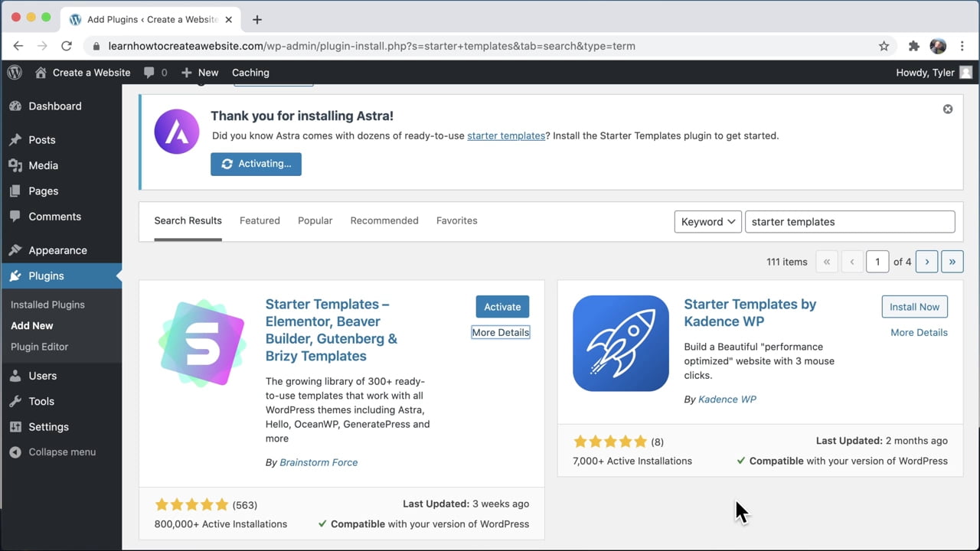Open the New content menu
The image size is (980, 551).
tap(200, 73)
